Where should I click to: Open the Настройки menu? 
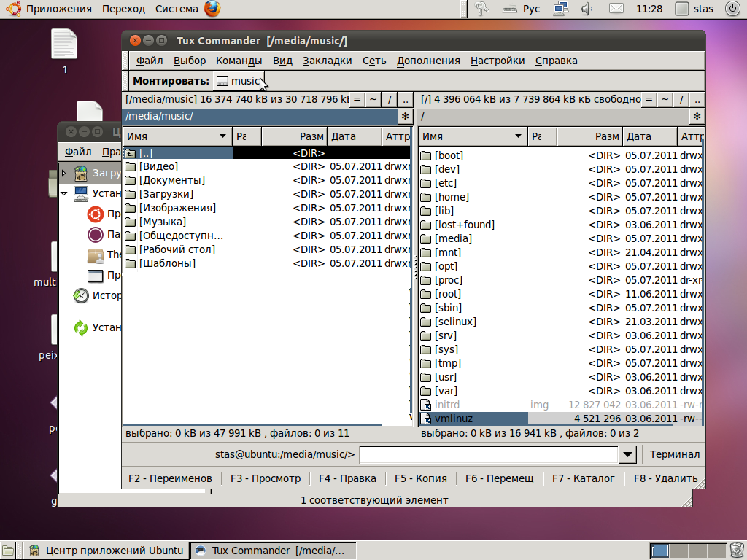tap(498, 61)
